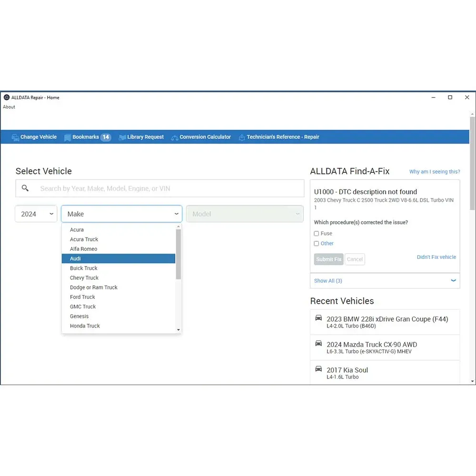
Task: Click the Submit Fix button
Action: (x=328, y=259)
